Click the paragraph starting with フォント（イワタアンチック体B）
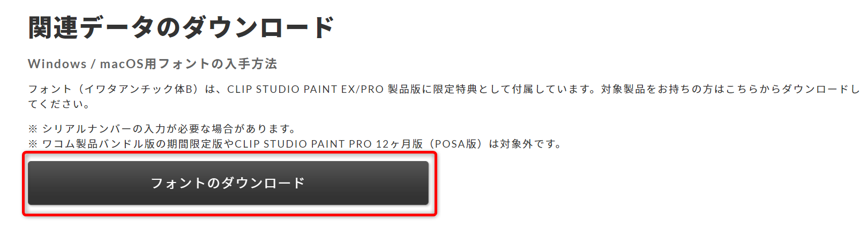The width and height of the screenshot is (868, 226). 444,97
